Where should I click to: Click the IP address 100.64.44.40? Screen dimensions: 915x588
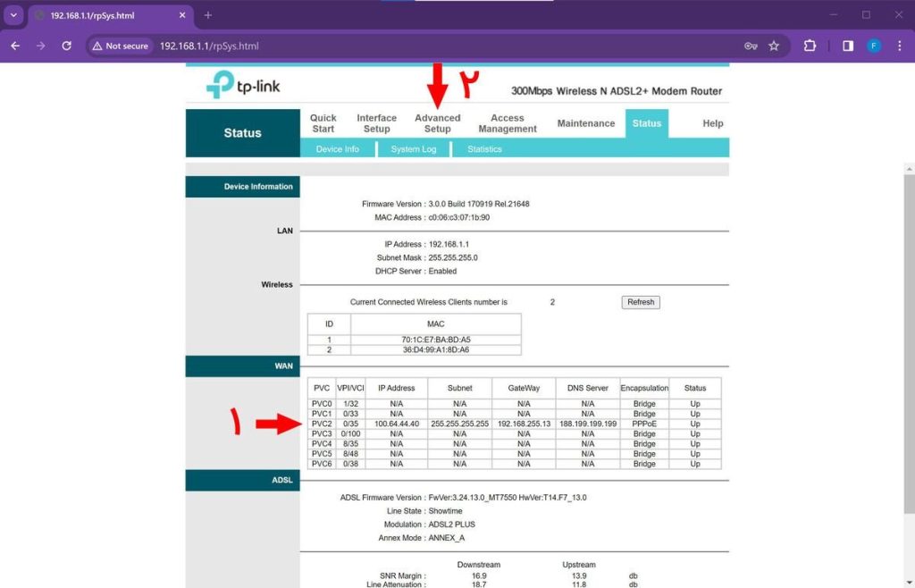[397, 424]
